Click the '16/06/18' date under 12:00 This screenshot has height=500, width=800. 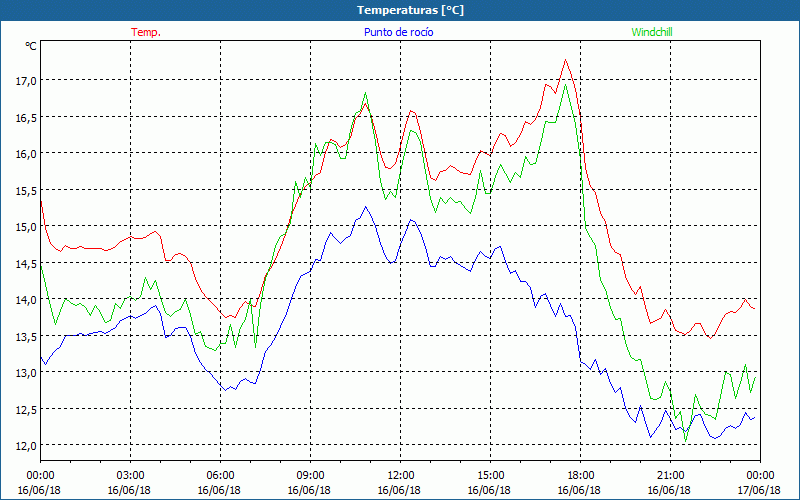coord(399,490)
